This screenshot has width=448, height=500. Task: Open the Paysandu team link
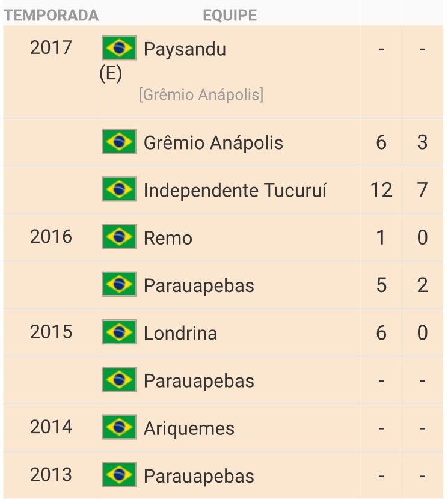[185, 49]
